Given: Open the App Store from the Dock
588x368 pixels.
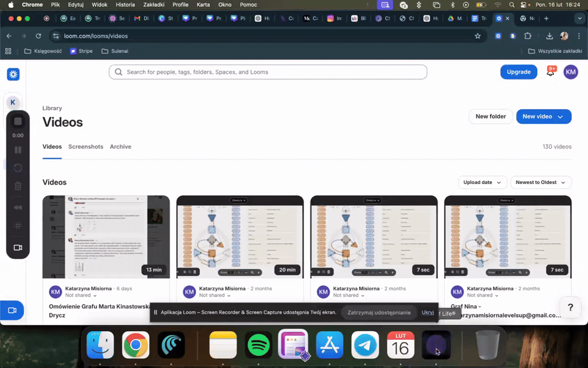Looking at the screenshot, I should click(329, 345).
